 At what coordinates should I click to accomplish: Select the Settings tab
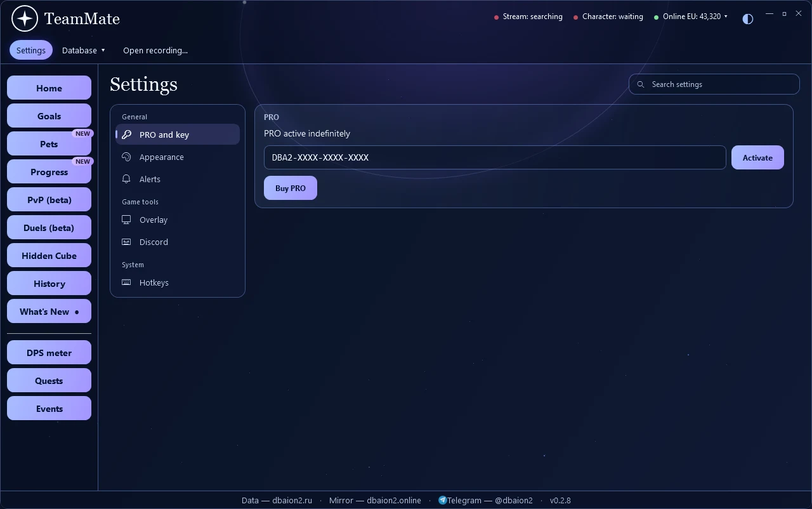click(x=31, y=50)
